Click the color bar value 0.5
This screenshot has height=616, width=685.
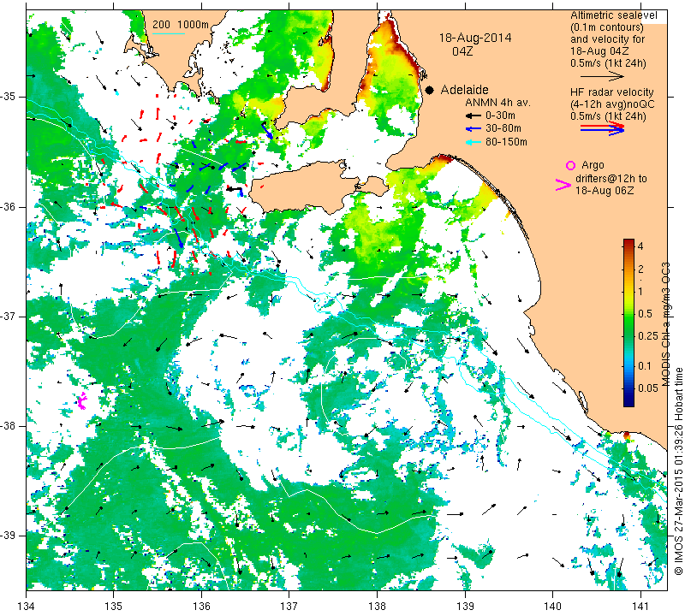[x=646, y=313]
